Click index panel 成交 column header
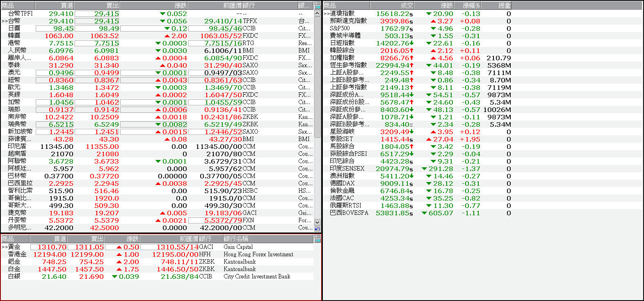This screenshot has height=301, width=644. click(x=392, y=5)
